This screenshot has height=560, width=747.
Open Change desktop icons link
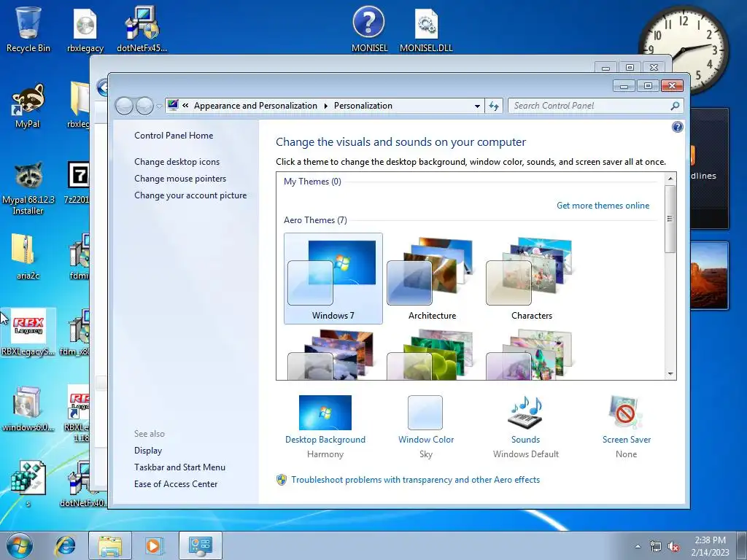click(177, 161)
